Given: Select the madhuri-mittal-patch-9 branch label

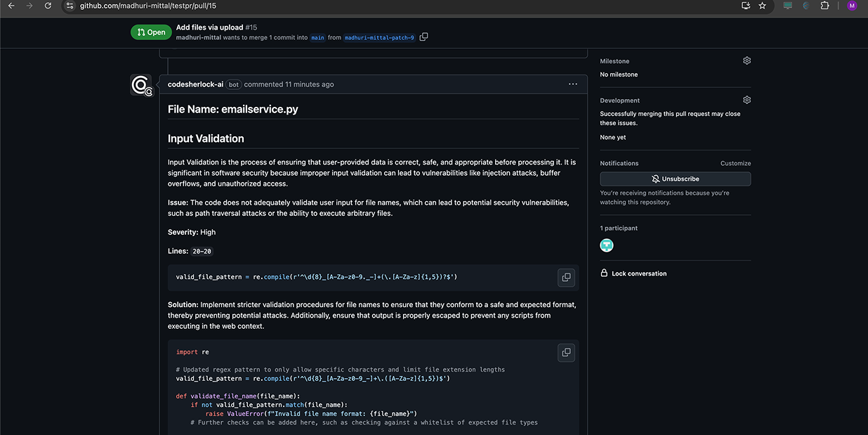Looking at the screenshot, I should (379, 37).
